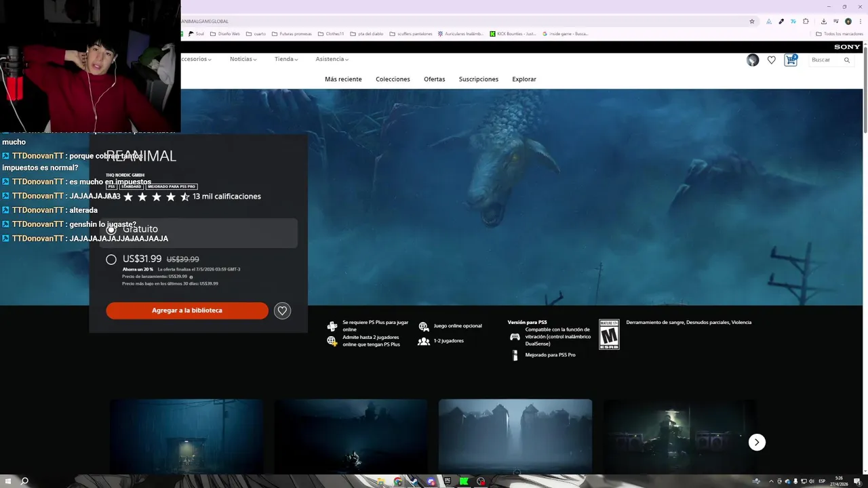Click the translate extension icon in toolbar
The image size is (868, 488).
pos(793,21)
